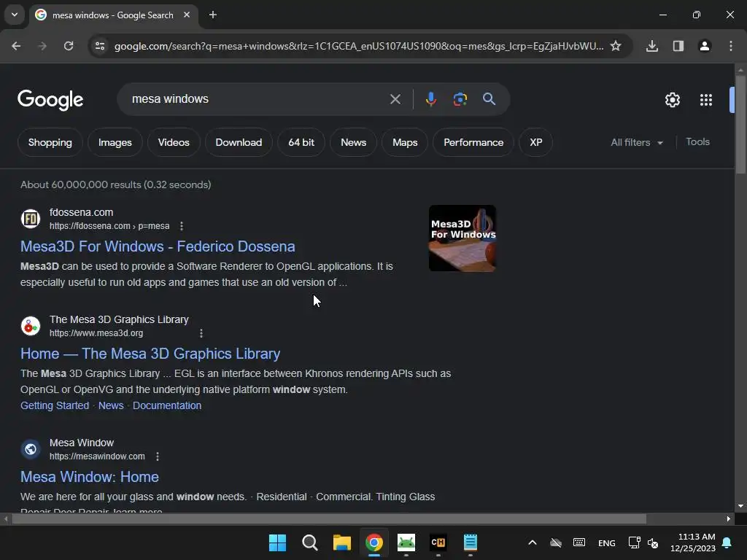Apply the 64 bit filter chip
Viewport: 747px width, 560px height.
pyautogui.click(x=301, y=142)
